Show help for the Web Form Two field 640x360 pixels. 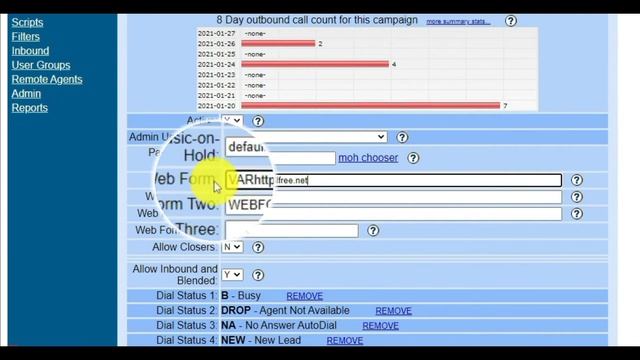coord(576,197)
